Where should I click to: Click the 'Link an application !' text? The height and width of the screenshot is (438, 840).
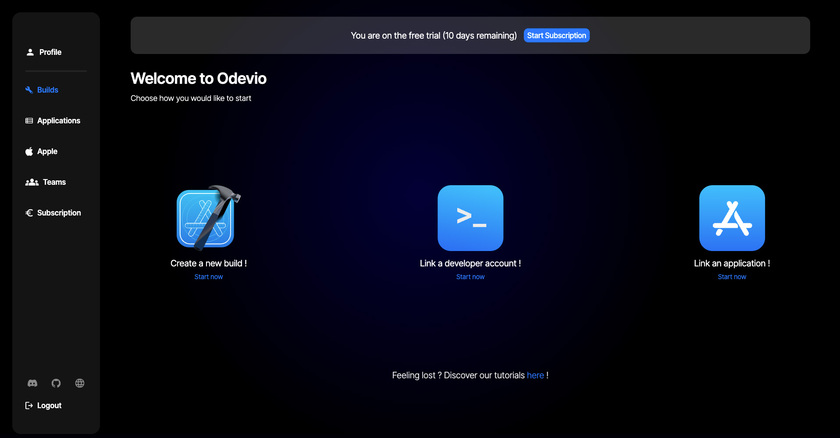coord(732,263)
